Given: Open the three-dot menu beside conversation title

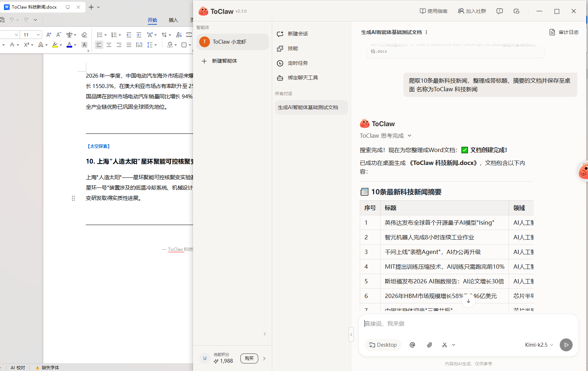Looking at the screenshot, I should [x=426, y=32].
